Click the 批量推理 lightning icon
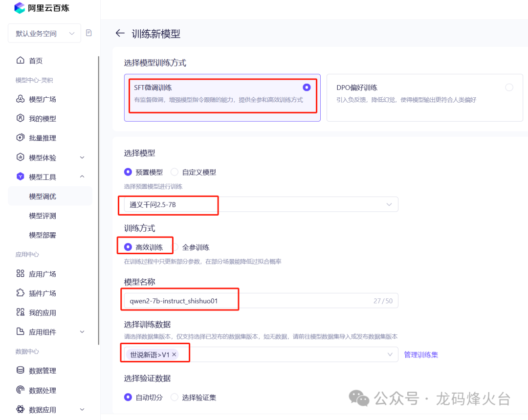The width and height of the screenshot is (528, 420). 20,137
